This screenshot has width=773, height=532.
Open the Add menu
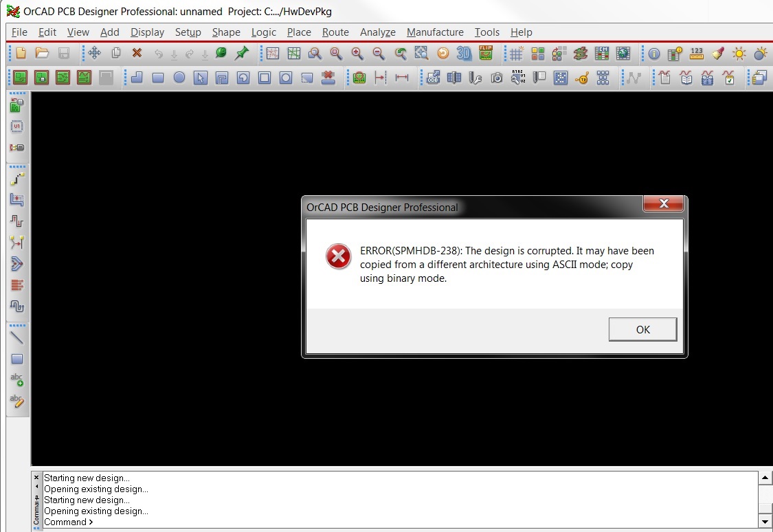pyautogui.click(x=109, y=32)
